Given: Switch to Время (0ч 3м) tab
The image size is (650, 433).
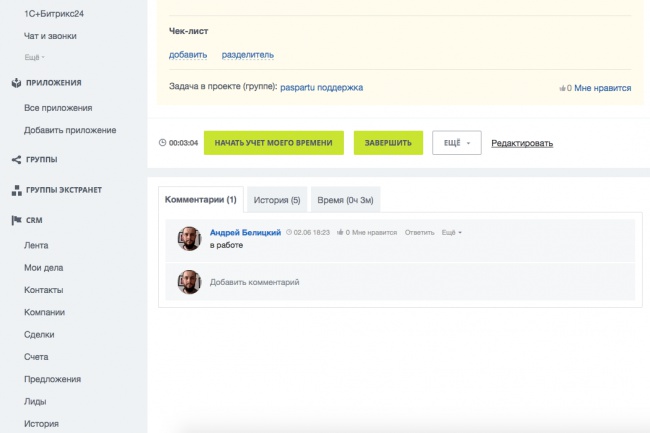Looking at the screenshot, I should point(345,200).
